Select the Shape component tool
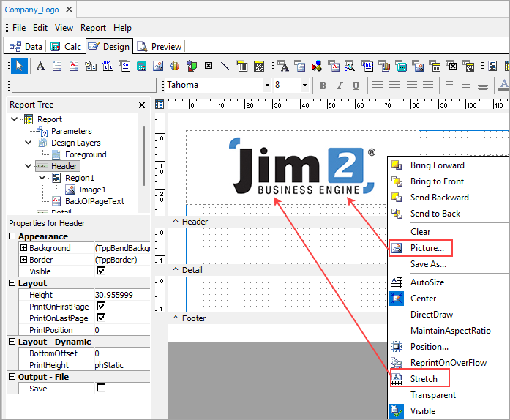This screenshot has height=420, width=510. [x=192, y=66]
